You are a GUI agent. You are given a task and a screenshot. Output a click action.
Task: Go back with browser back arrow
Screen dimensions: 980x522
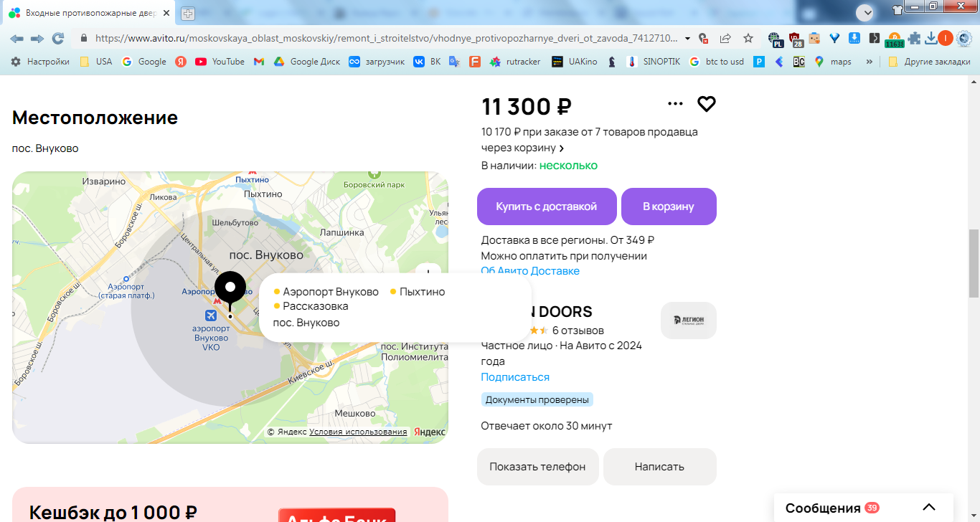pos(17,39)
